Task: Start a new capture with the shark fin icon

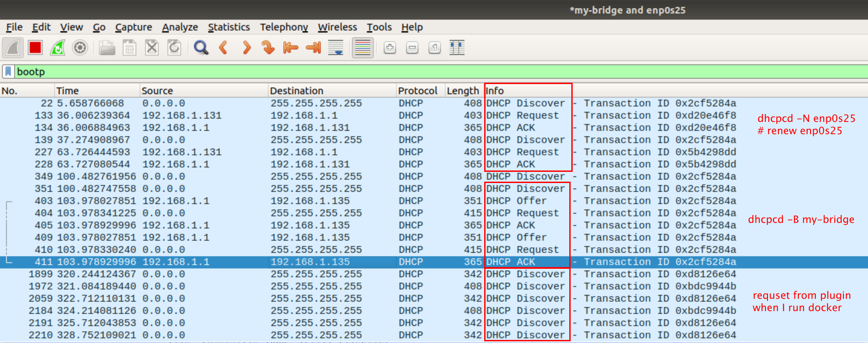Action: (x=13, y=48)
